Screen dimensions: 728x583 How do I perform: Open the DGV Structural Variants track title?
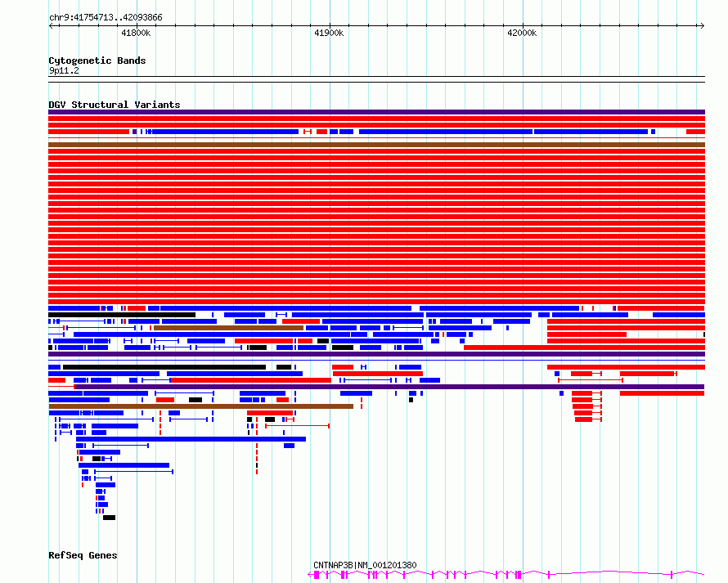pyautogui.click(x=115, y=105)
